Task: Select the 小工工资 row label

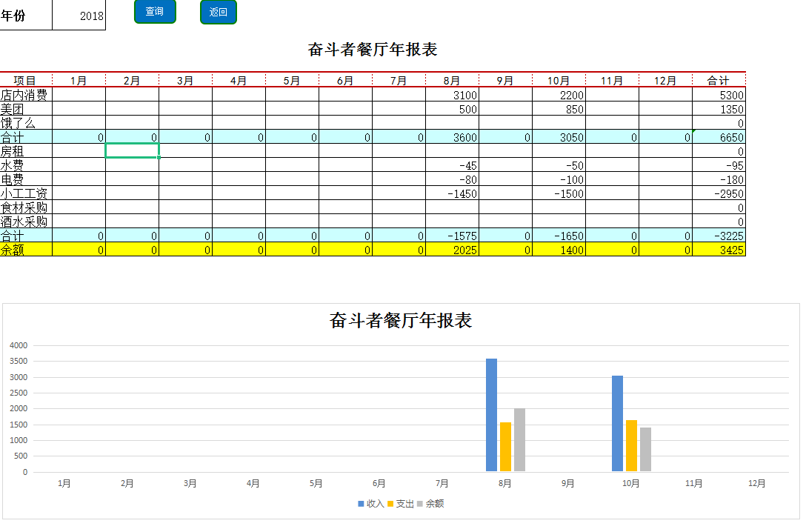Action: click(x=26, y=193)
